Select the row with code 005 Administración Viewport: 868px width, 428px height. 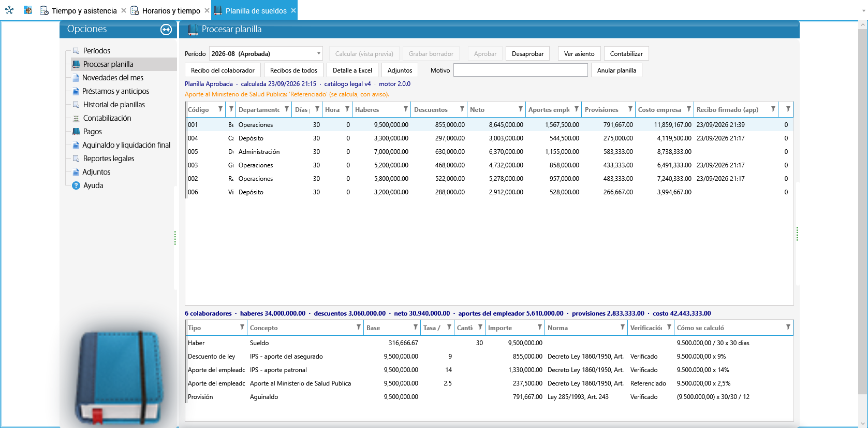coord(489,152)
